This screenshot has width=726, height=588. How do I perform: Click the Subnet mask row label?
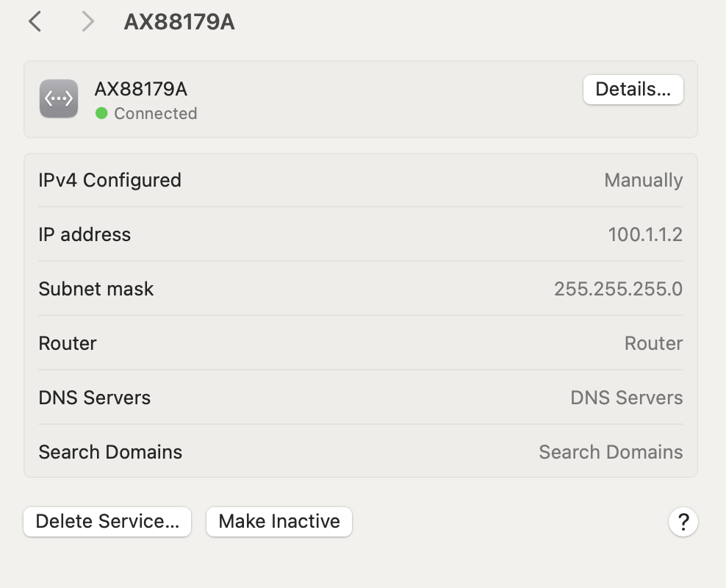click(96, 289)
